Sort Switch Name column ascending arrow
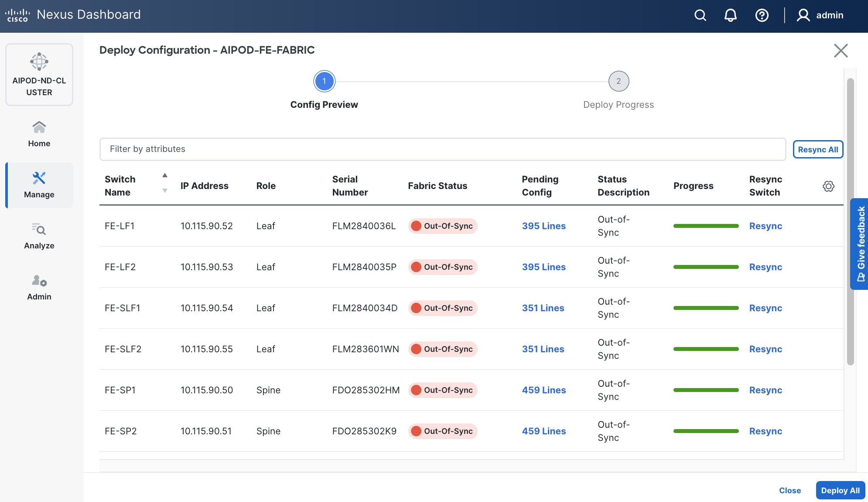Image resolution: width=868 pixels, height=502 pixels. coord(165,175)
